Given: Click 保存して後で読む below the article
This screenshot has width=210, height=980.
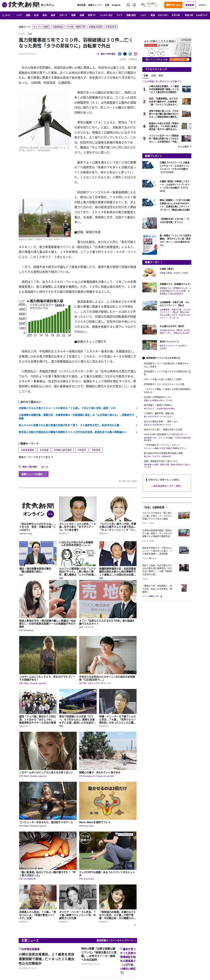Looking at the screenshot, I should click(x=28, y=467).
